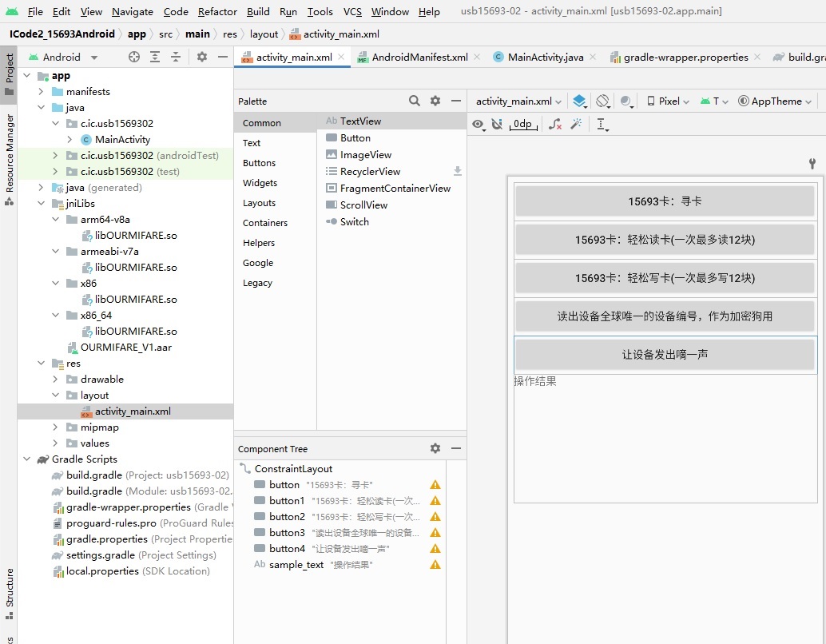826x644 pixels.
Task: Click Infer Constraints magic wand icon
Action: coord(576,124)
